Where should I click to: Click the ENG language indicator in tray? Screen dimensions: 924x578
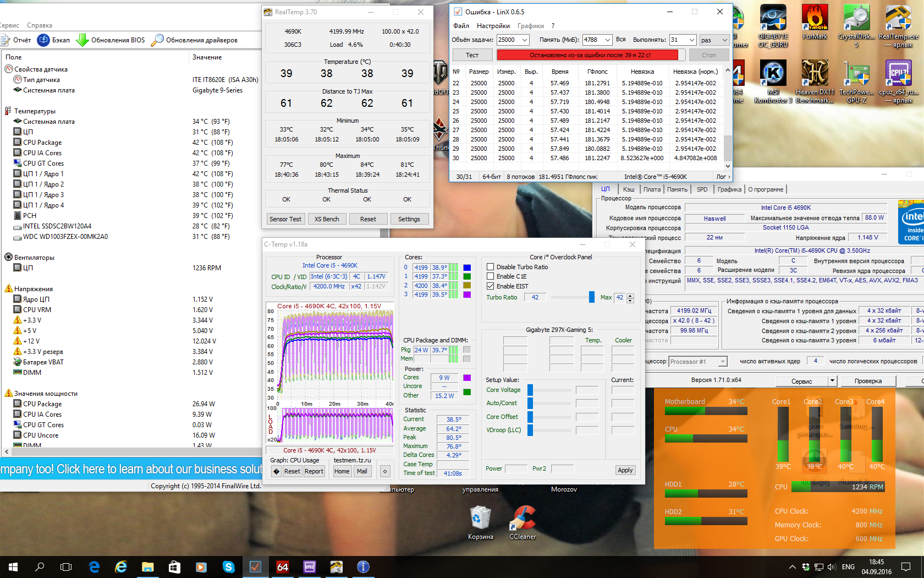pos(848,567)
